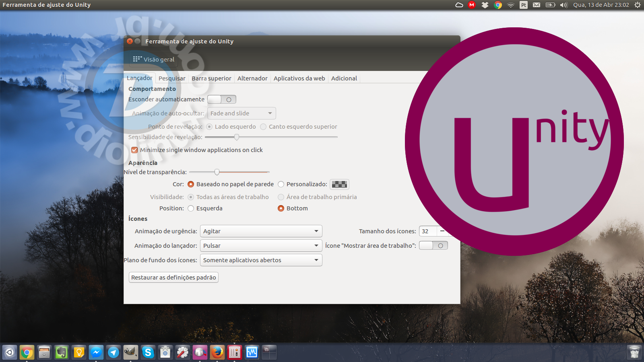Open Evernote elephant icon in dock
The image size is (644, 362).
point(62,353)
